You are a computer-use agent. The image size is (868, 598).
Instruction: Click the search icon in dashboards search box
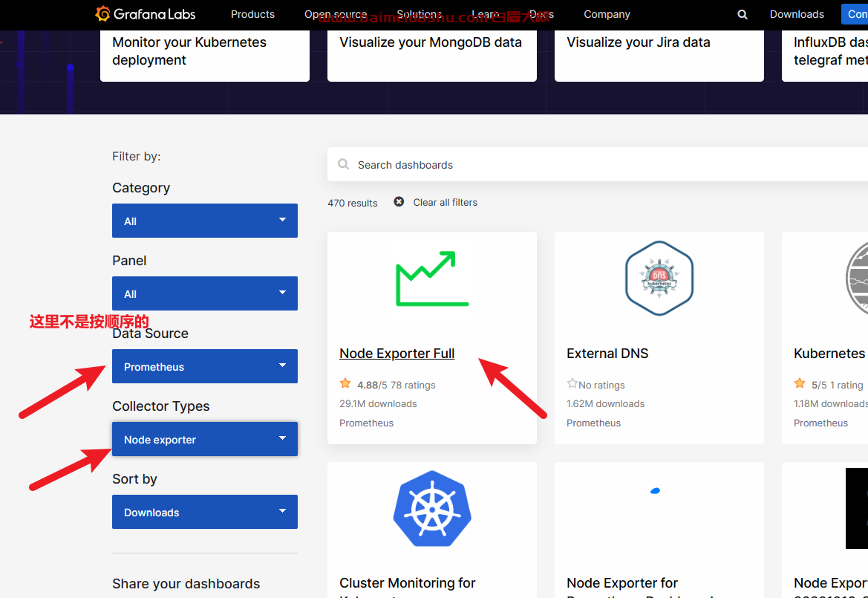(343, 164)
